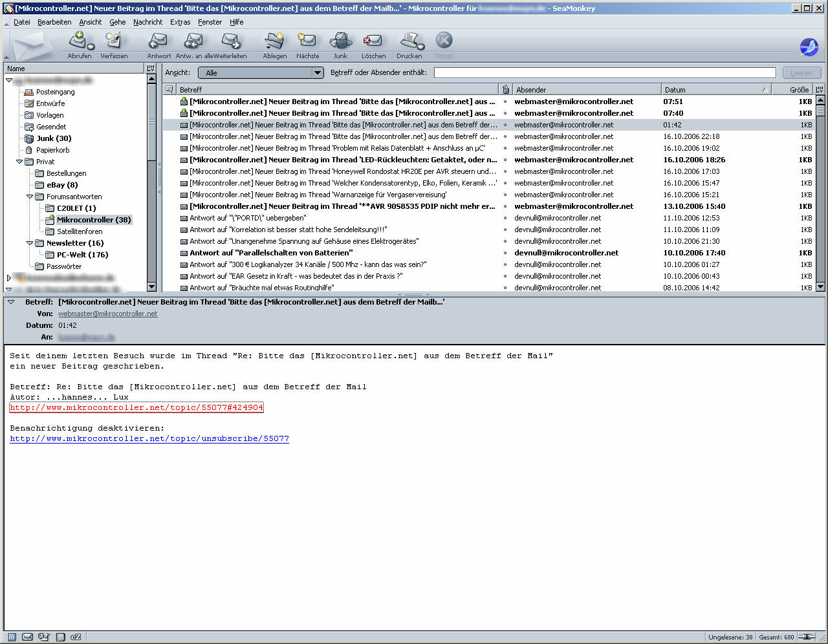828x644 pixels.
Task: Click the Betreff oder Absender search field
Action: point(605,72)
